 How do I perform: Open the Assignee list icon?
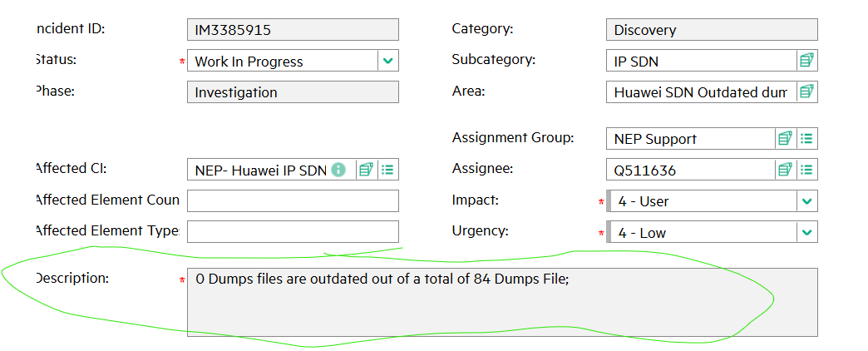(806, 170)
